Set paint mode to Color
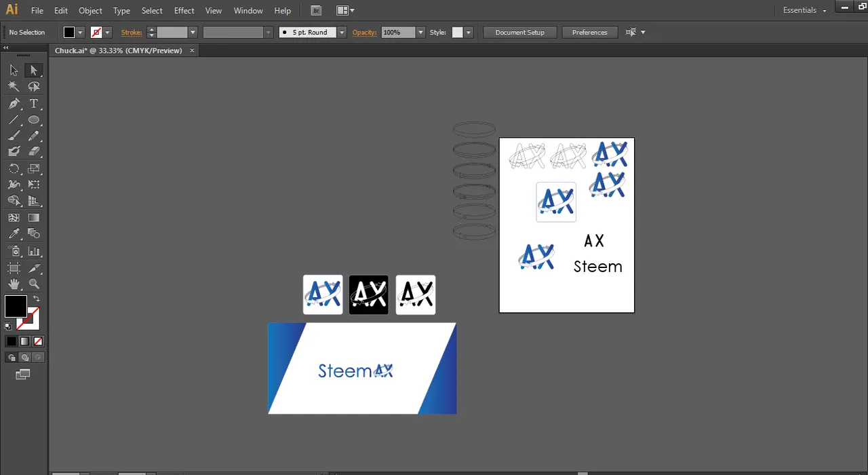 pyautogui.click(x=12, y=341)
